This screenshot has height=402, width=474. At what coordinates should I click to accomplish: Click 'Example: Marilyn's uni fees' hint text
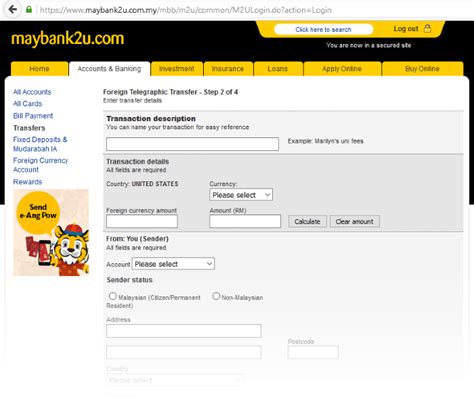point(326,141)
